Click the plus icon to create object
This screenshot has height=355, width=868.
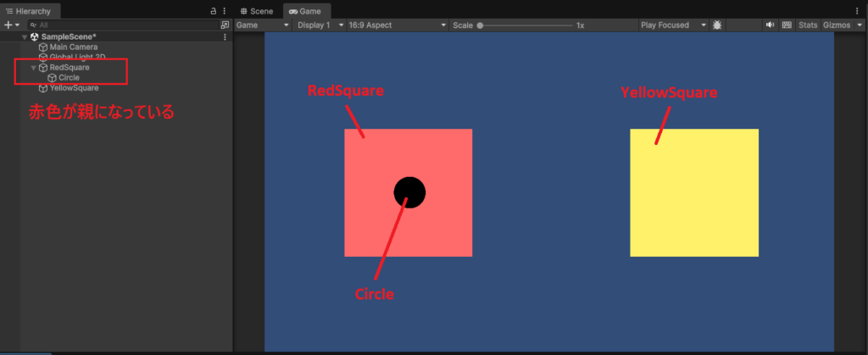pos(8,25)
